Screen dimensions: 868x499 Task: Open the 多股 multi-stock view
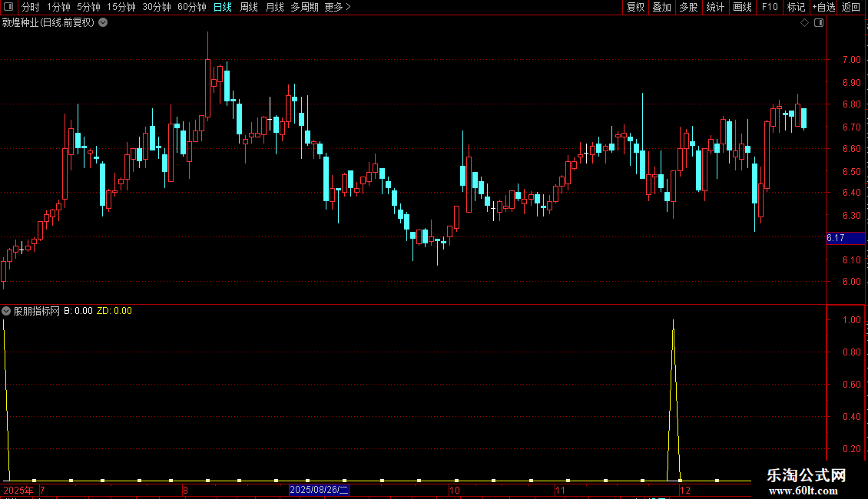tap(688, 7)
